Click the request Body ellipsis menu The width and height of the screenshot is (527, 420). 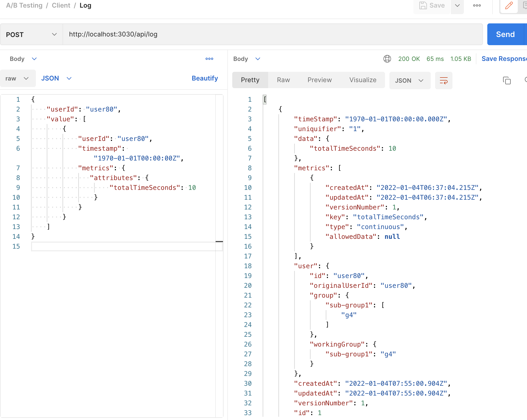pyautogui.click(x=209, y=59)
